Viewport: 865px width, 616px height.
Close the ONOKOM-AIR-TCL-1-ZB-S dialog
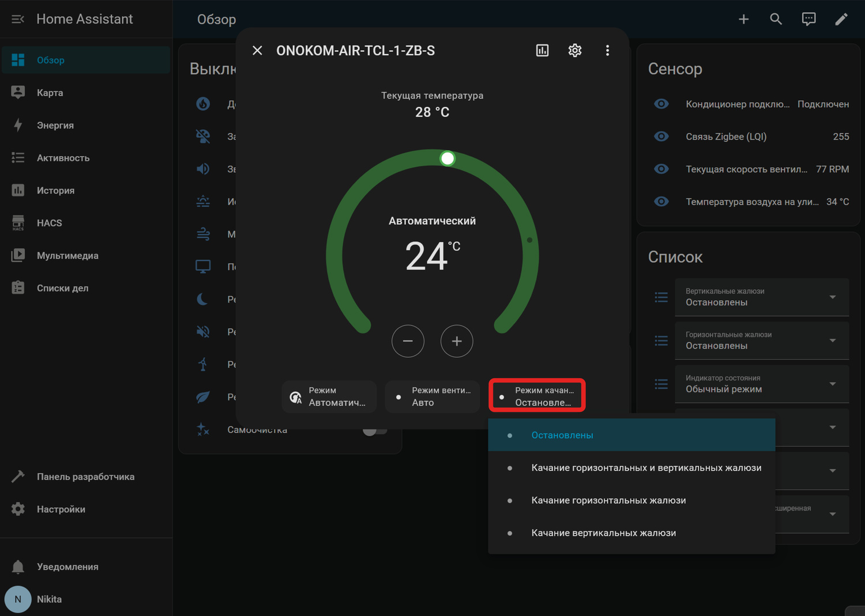pos(257,51)
